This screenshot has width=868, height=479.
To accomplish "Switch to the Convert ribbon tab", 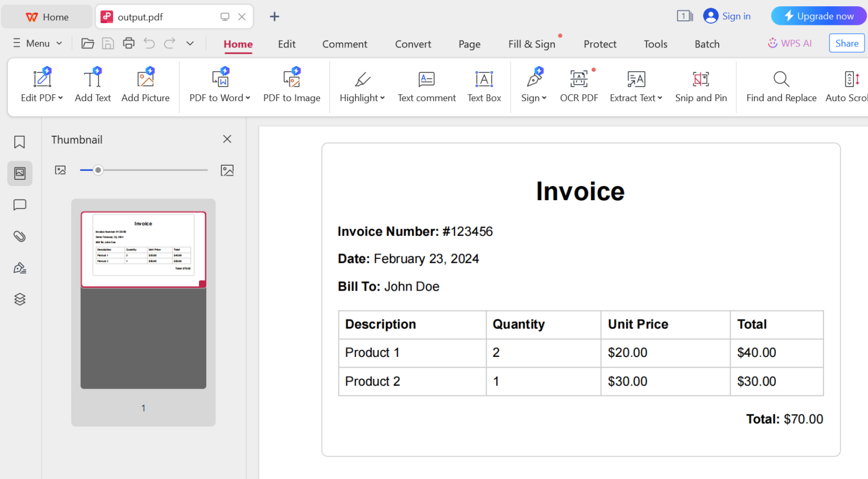I will pos(413,44).
